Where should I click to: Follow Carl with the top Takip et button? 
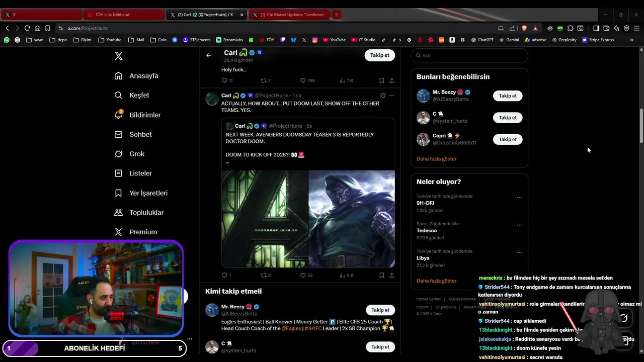click(379, 55)
